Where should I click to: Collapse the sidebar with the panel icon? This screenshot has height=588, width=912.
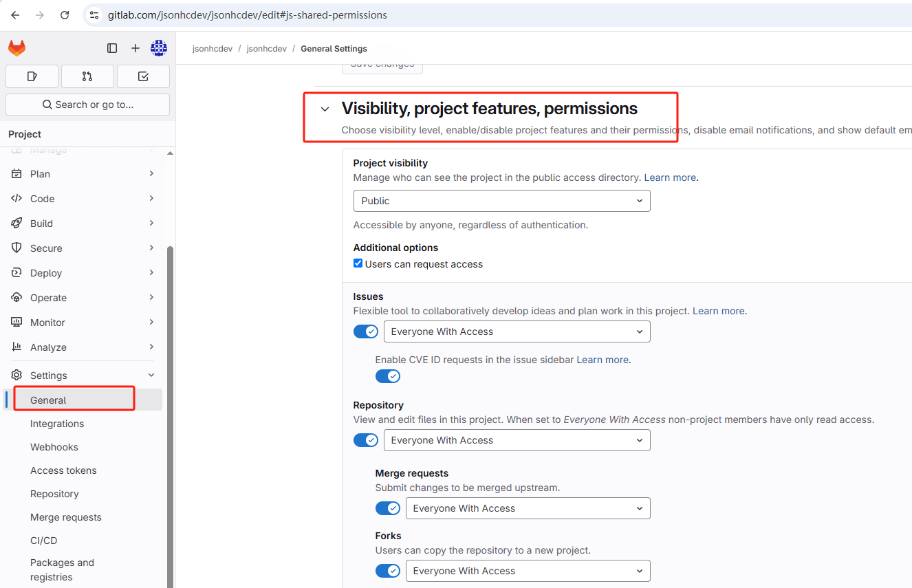point(112,48)
